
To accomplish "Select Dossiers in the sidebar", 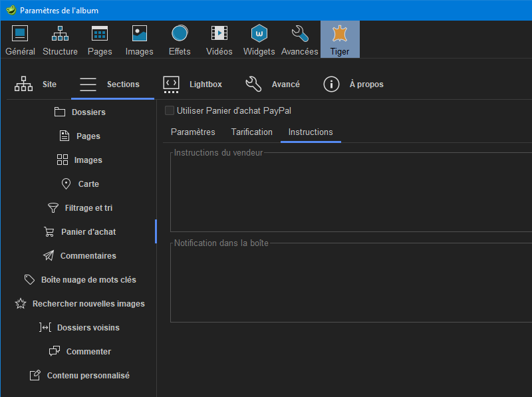I will [x=80, y=112].
